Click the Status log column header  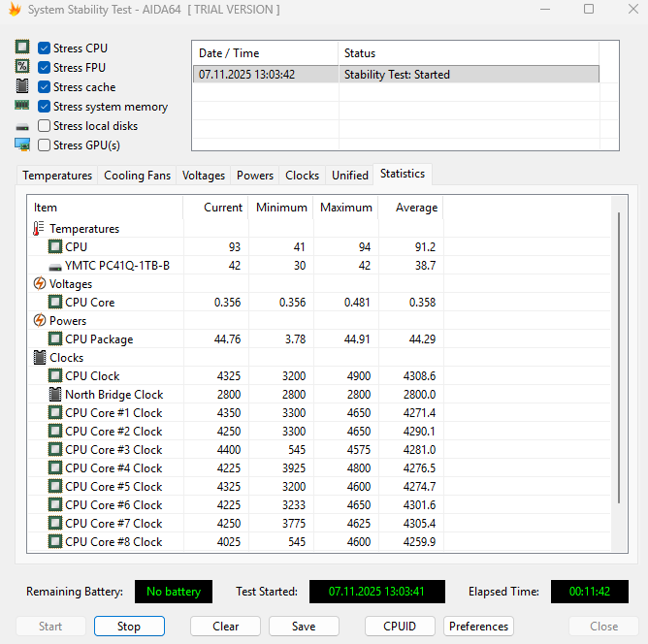click(469, 53)
